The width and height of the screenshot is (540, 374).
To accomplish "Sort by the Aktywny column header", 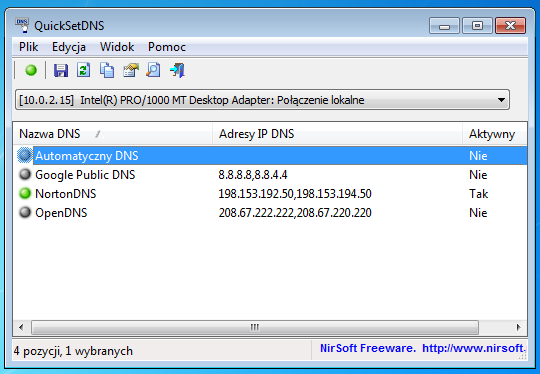I will pos(495,134).
